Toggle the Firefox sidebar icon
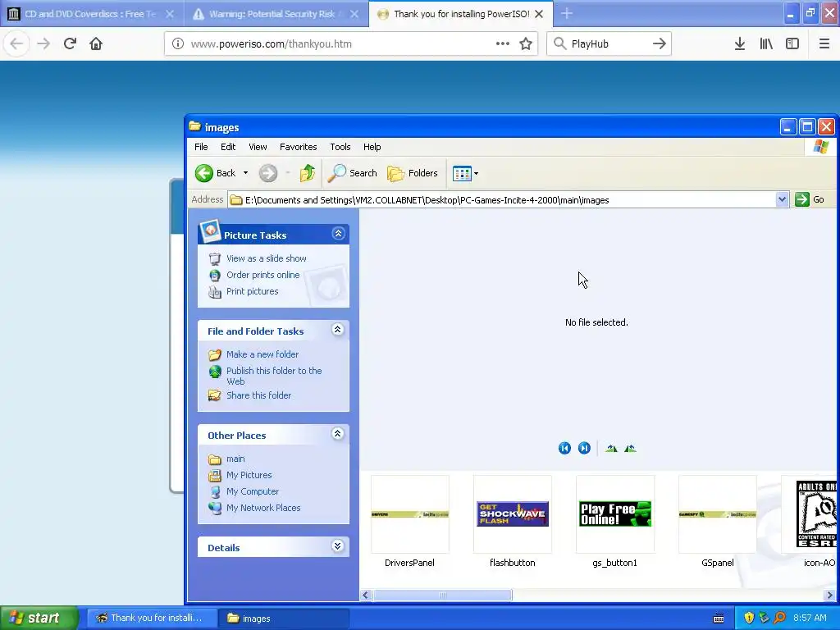Viewport: 840px width, 630px height. coord(792,44)
